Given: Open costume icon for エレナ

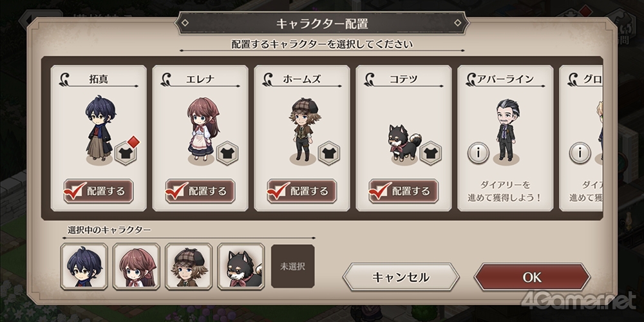Looking at the screenshot, I should [227, 153].
